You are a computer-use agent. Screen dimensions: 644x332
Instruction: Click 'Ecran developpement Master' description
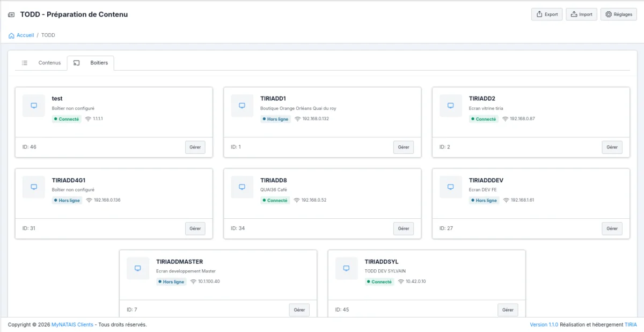[x=186, y=271]
